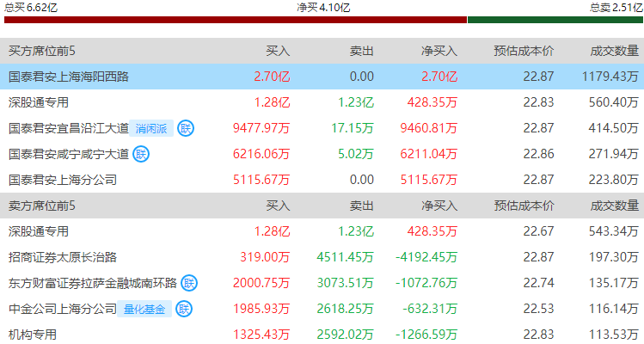Open the 机构专用 seat name
This screenshot has width=644, height=344.
tap(33, 335)
